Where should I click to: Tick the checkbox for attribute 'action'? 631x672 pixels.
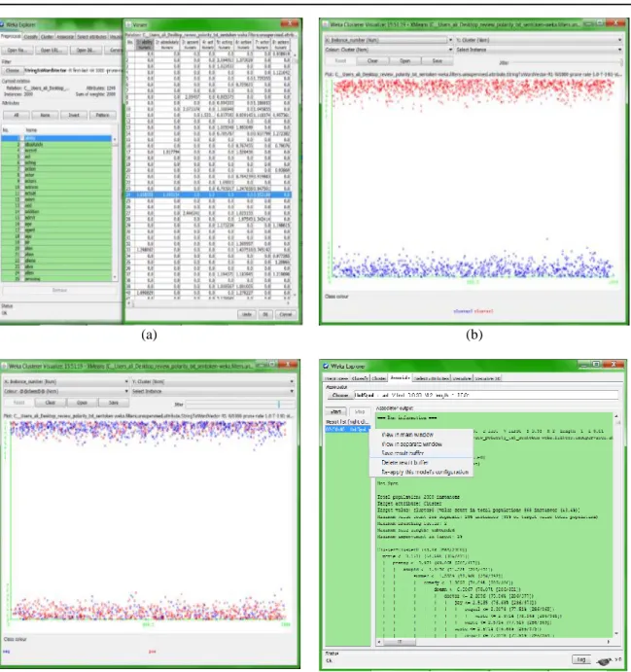click(x=22, y=168)
